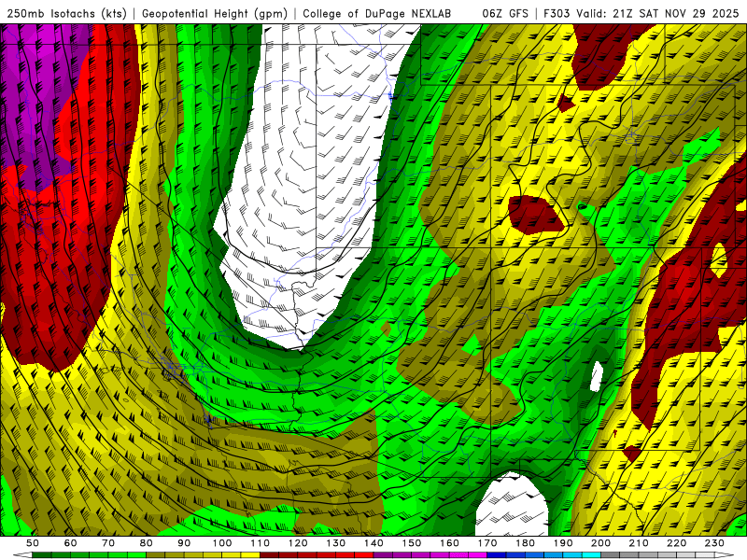Click the "120" value on the color scale
This screenshot has width=747, height=560.
298,543
